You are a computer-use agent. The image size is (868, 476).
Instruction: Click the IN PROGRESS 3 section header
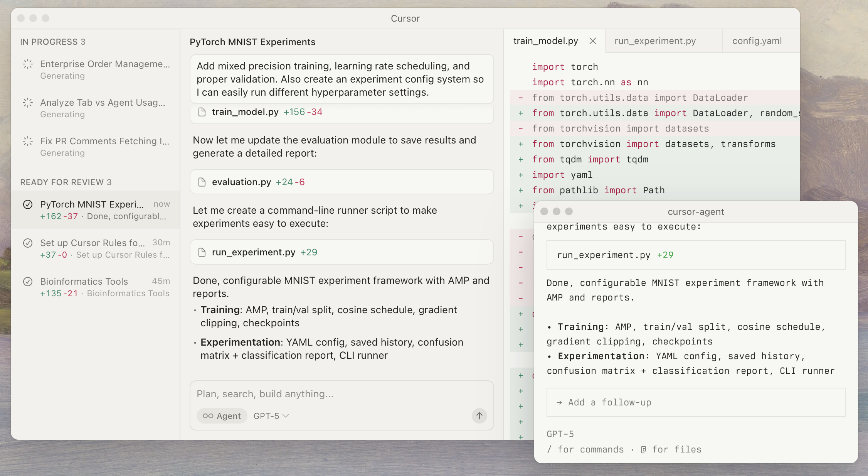(x=53, y=42)
